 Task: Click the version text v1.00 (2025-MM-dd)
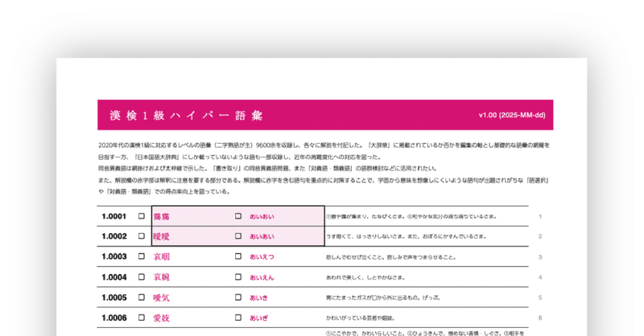point(512,115)
